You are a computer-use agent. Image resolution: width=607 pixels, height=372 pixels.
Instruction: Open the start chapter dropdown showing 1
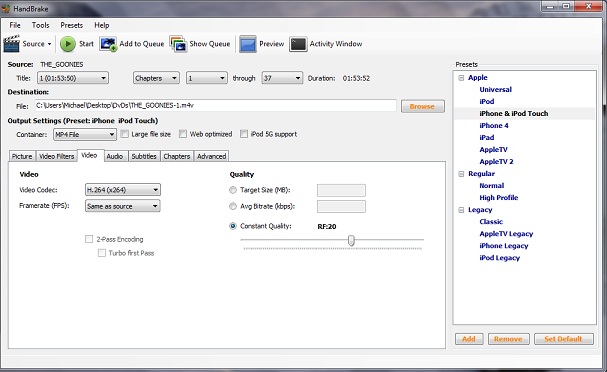tap(206, 78)
